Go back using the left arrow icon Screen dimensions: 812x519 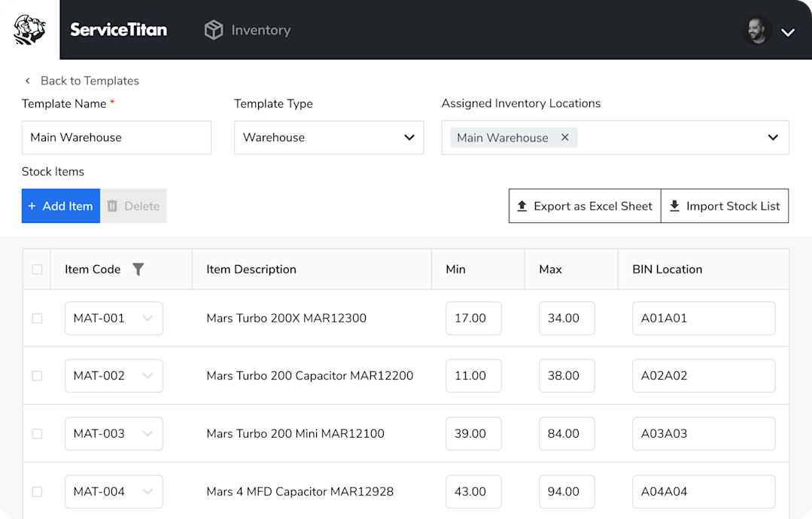click(x=27, y=81)
